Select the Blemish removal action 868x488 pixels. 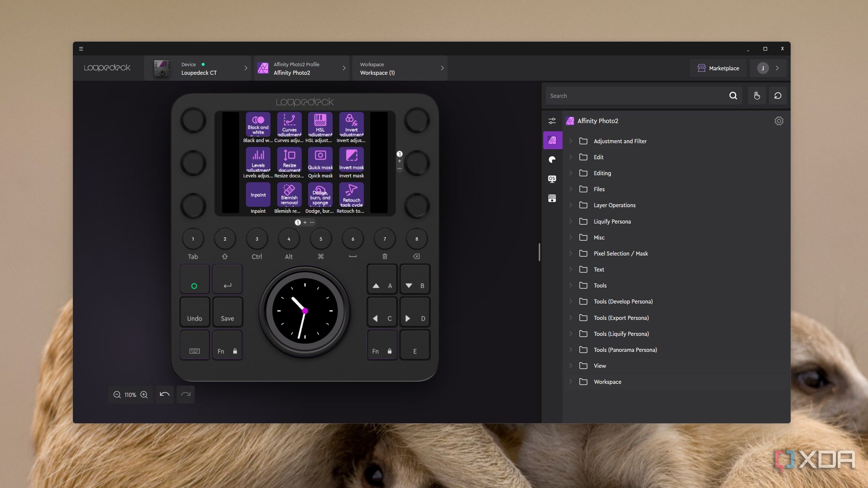coord(289,195)
